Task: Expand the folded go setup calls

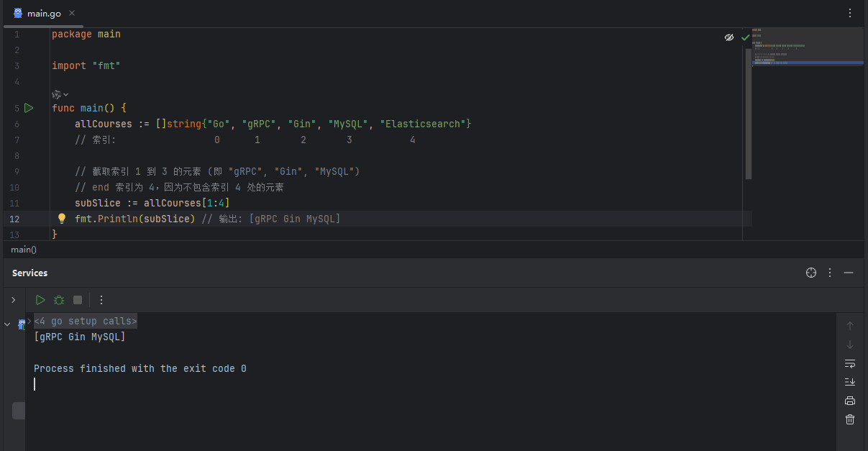Action: click(x=86, y=321)
